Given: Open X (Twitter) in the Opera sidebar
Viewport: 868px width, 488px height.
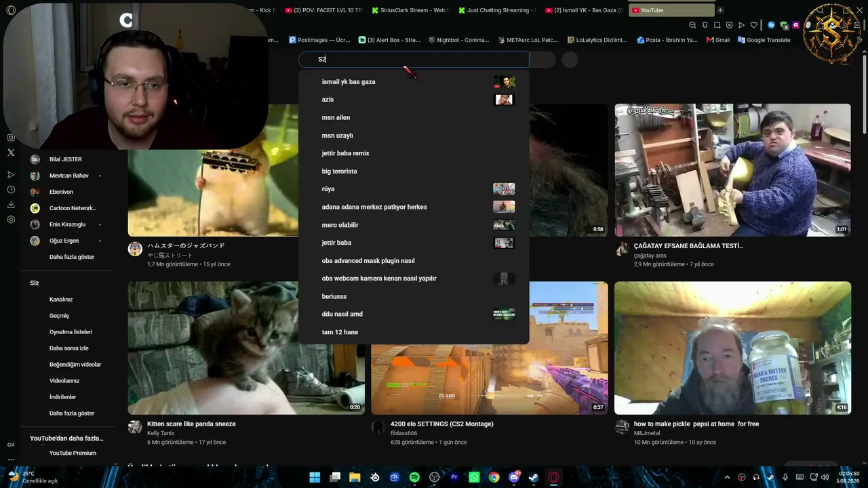Looking at the screenshot, I should (x=11, y=152).
